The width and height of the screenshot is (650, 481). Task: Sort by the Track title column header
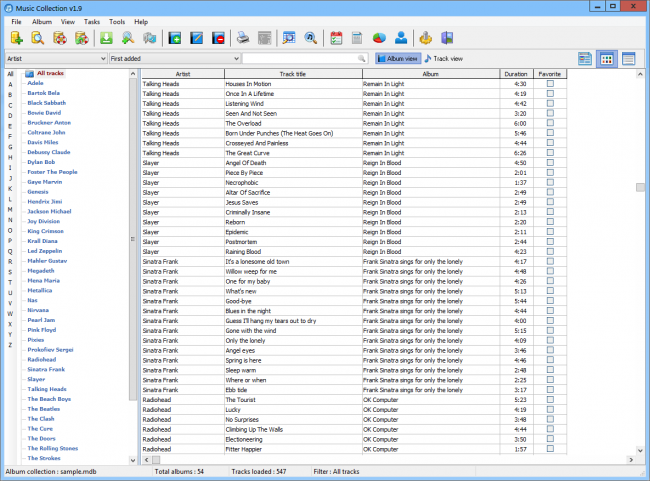293,74
